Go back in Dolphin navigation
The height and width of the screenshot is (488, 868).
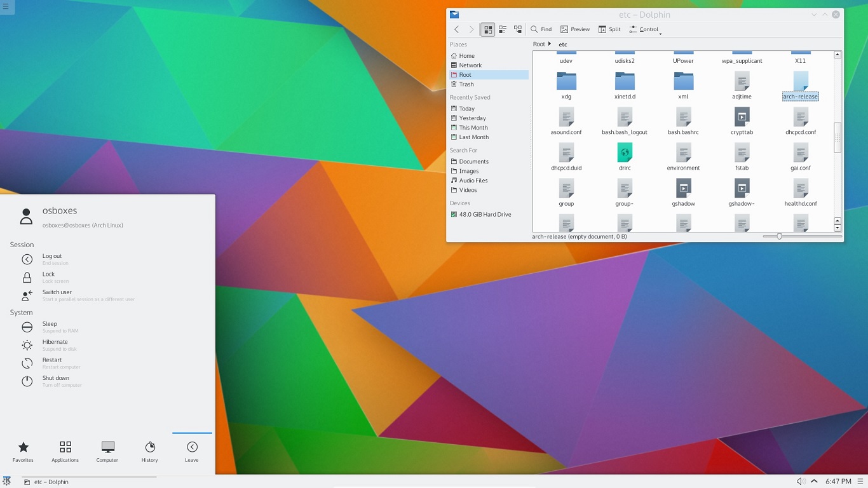[456, 29]
